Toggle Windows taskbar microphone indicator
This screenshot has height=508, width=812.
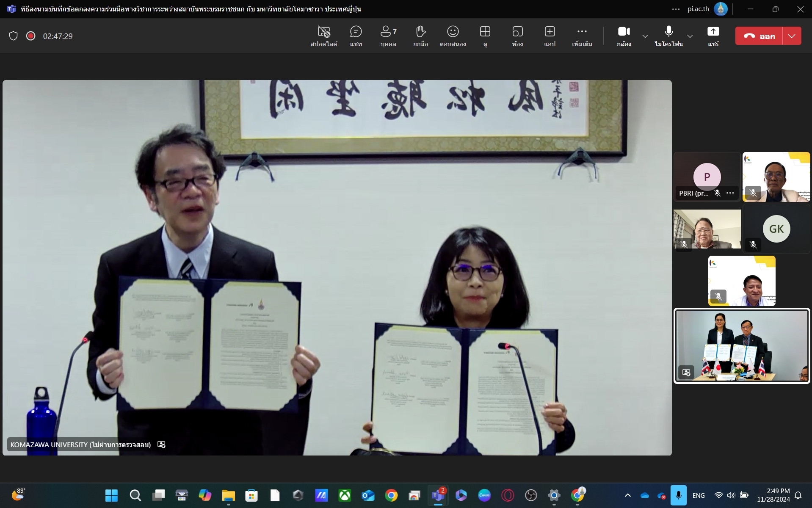click(x=678, y=495)
